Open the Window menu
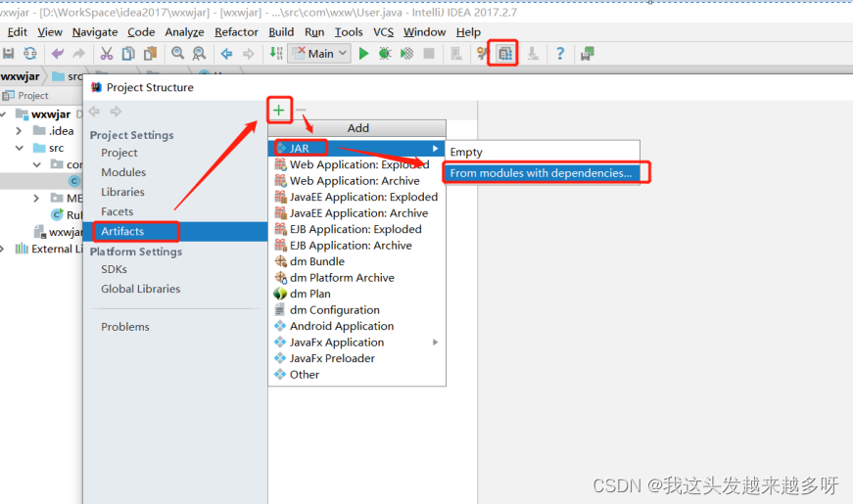 [x=425, y=32]
